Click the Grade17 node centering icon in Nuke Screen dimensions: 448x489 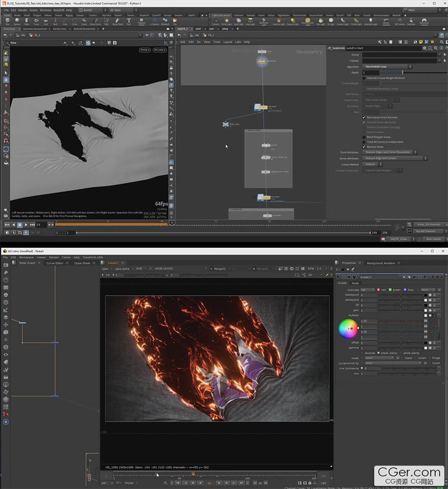pyautogui.click(x=344, y=277)
